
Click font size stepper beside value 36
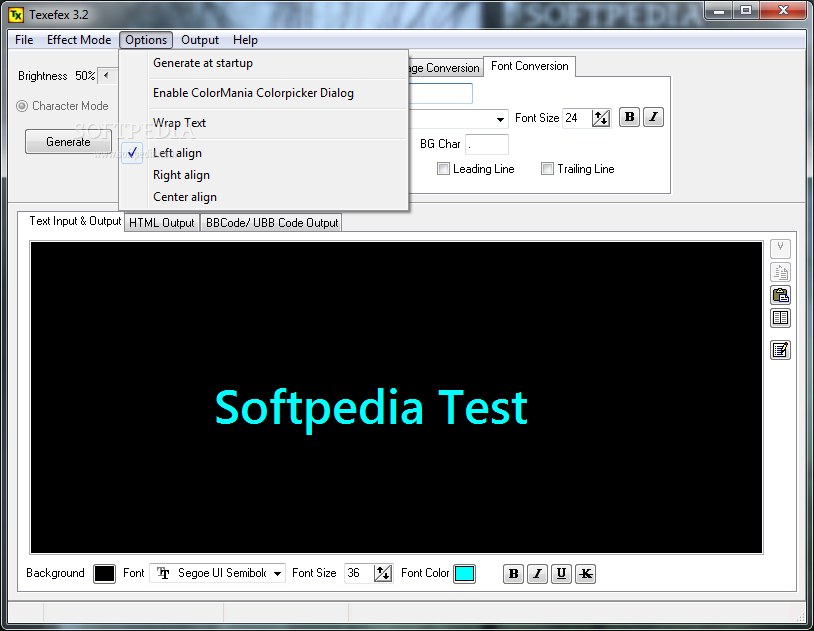point(383,573)
